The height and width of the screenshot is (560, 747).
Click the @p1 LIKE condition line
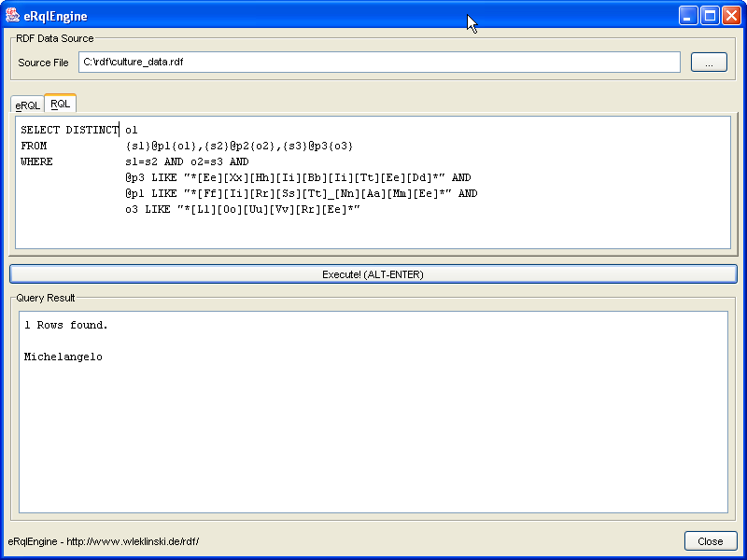click(301, 193)
